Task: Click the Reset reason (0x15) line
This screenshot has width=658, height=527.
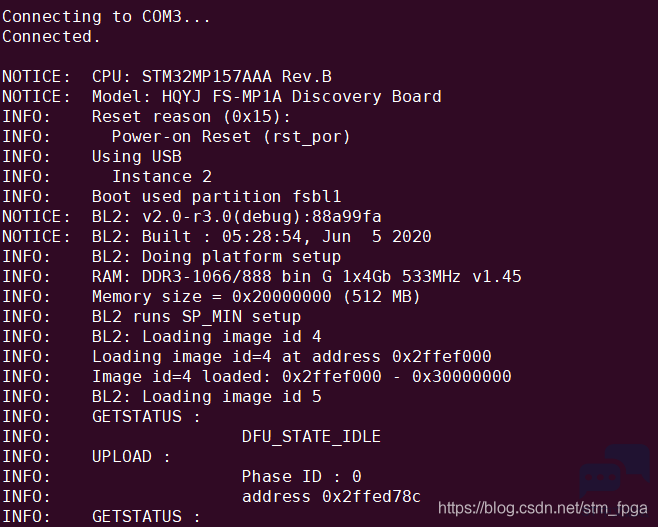Action: coord(191,117)
